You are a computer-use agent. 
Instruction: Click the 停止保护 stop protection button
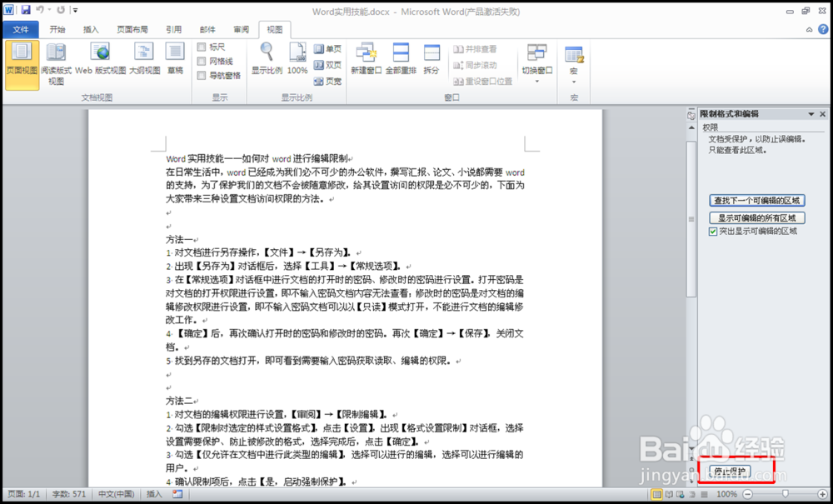click(x=730, y=471)
